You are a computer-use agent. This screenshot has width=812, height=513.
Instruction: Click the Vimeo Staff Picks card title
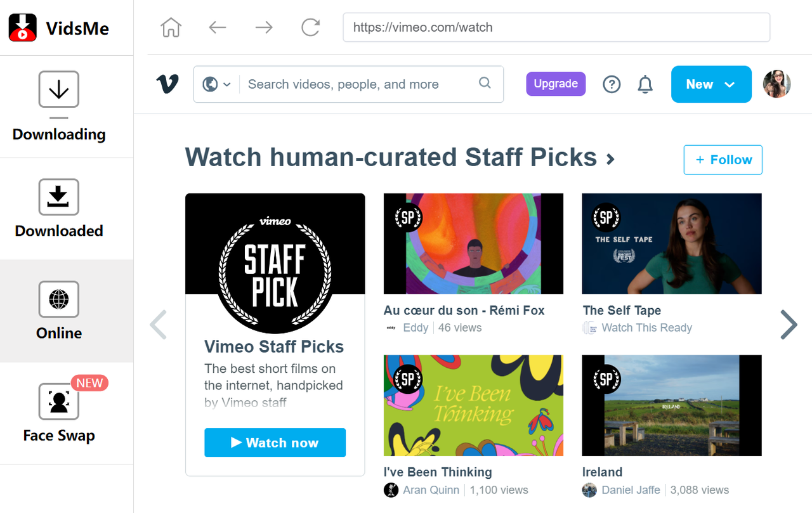[x=274, y=347]
